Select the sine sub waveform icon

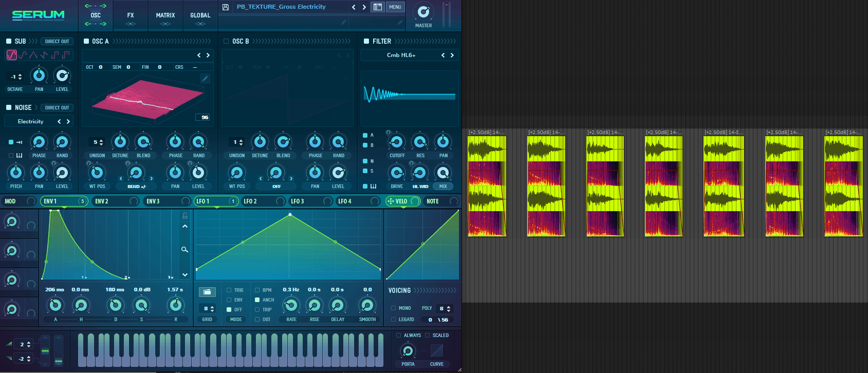coord(12,55)
